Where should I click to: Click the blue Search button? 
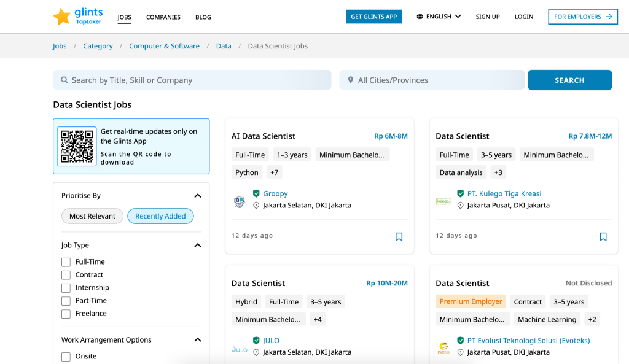click(569, 80)
